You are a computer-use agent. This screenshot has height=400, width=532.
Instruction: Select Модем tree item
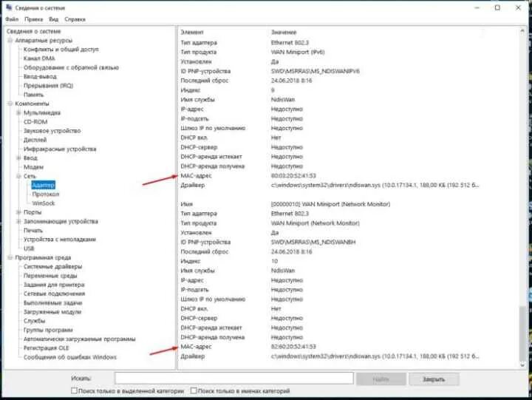point(33,167)
